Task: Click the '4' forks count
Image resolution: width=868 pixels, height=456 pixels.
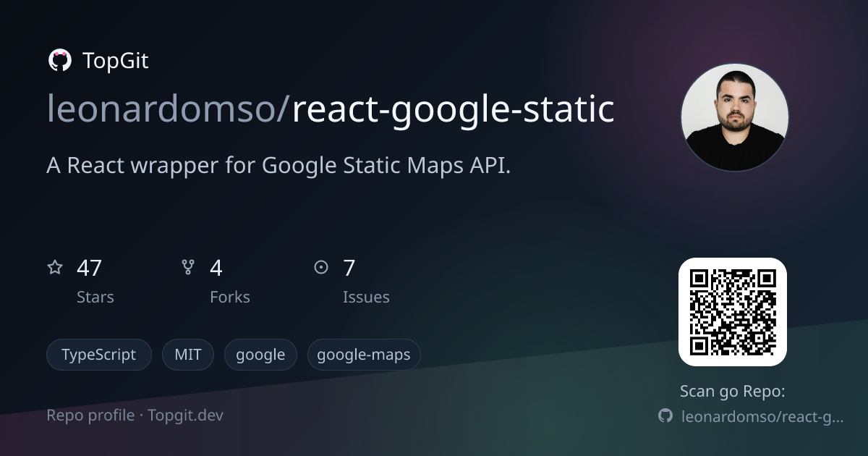Action: tap(216, 268)
